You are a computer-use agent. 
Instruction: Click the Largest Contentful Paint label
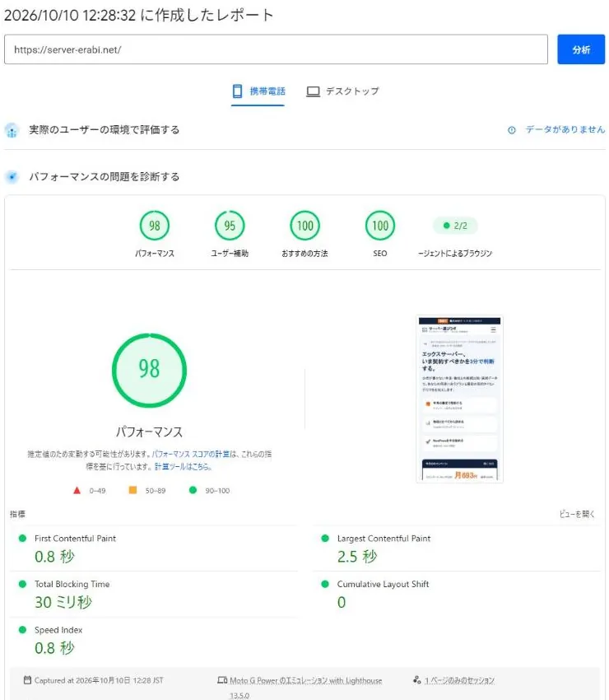point(384,539)
